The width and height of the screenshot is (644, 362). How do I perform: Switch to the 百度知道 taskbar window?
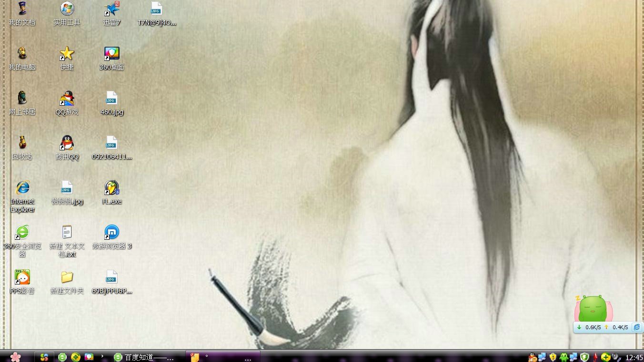(144, 357)
